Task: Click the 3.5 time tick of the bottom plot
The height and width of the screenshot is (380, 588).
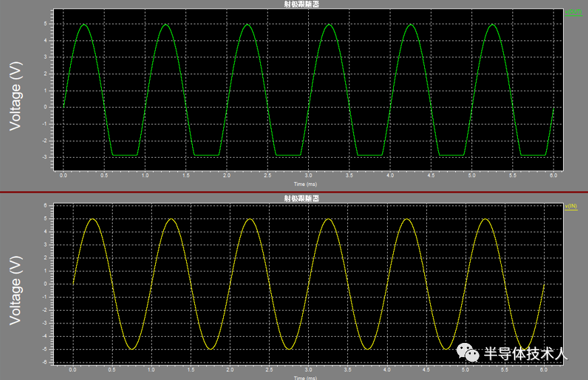Action: [x=348, y=370]
